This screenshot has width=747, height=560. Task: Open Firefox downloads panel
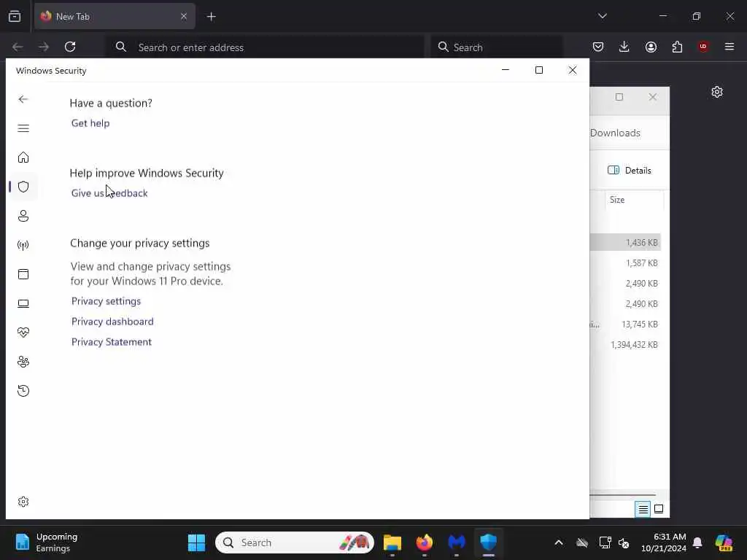pos(624,47)
